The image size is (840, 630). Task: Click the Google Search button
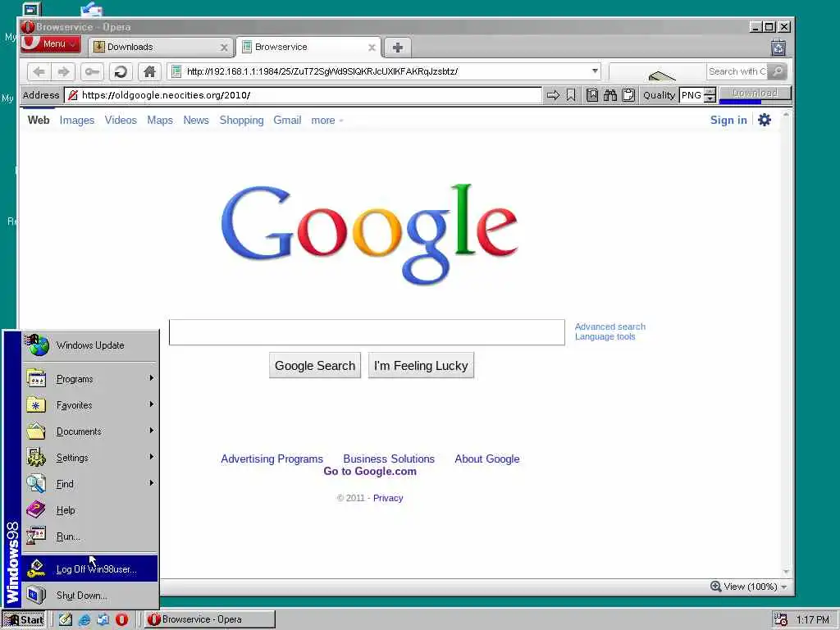coord(315,365)
